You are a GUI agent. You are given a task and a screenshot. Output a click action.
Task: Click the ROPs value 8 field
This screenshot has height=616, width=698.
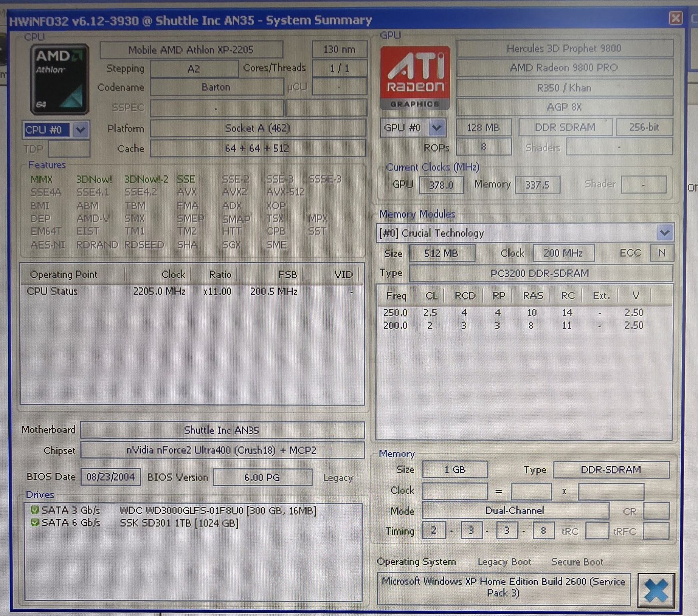click(x=484, y=147)
